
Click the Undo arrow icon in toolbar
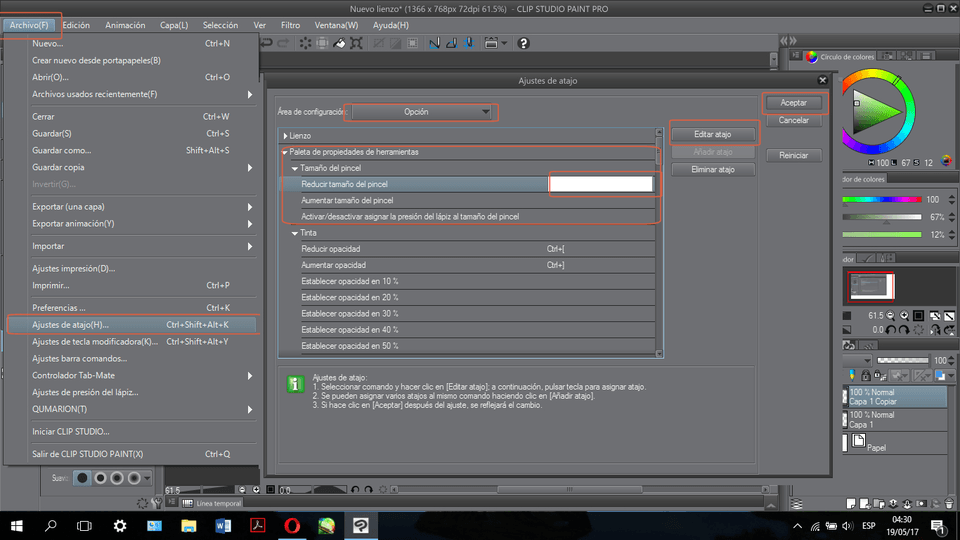267,43
